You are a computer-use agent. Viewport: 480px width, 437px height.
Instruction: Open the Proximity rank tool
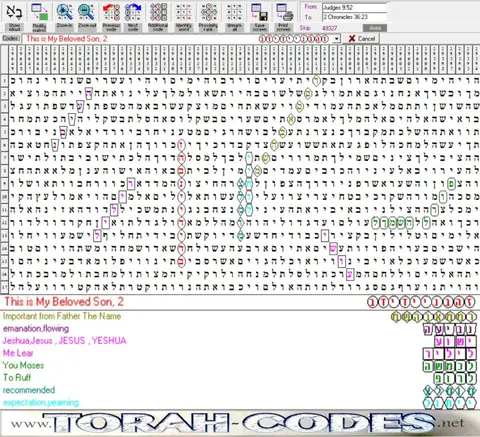pos(208,17)
